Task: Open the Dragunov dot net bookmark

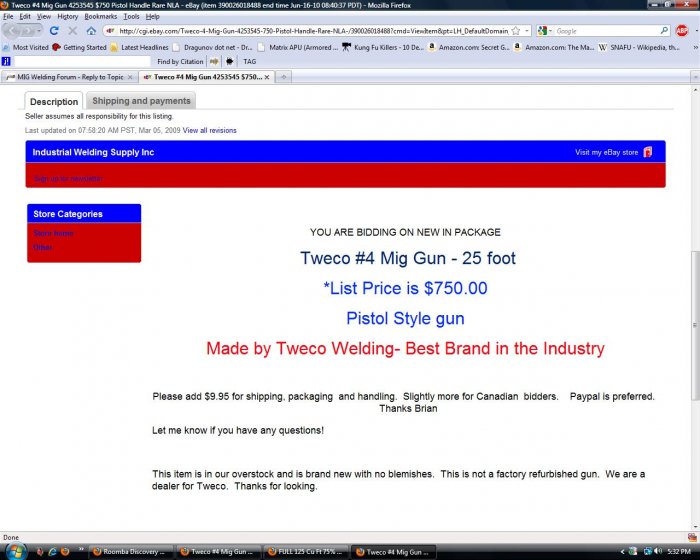Action: 212,47
